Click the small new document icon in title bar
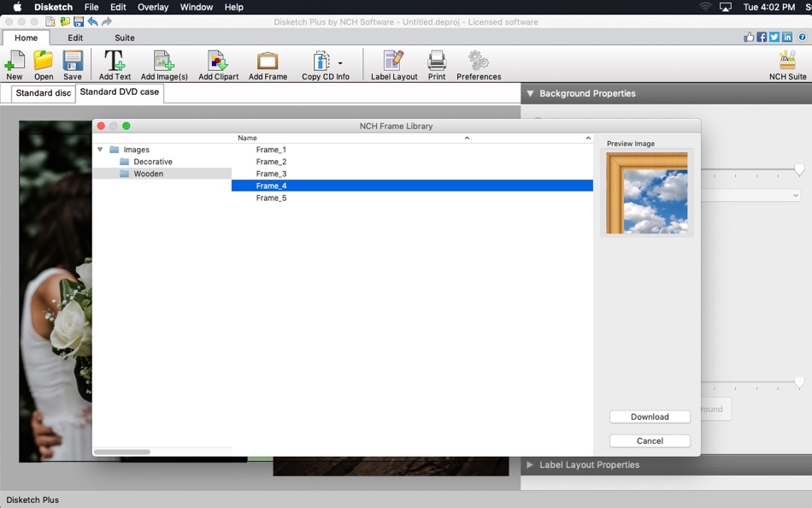The width and height of the screenshot is (812, 508). (50, 21)
